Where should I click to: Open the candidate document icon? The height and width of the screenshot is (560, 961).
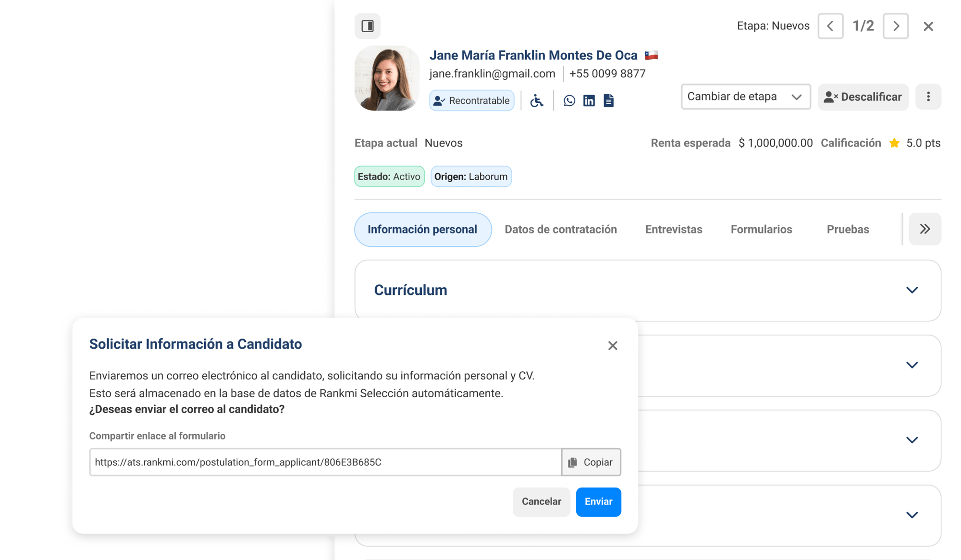pyautogui.click(x=609, y=101)
